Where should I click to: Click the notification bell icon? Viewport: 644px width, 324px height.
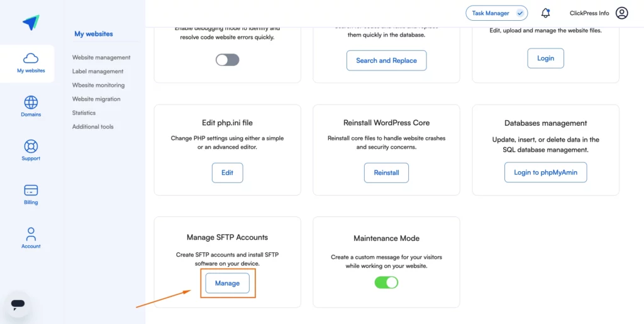click(545, 13)
